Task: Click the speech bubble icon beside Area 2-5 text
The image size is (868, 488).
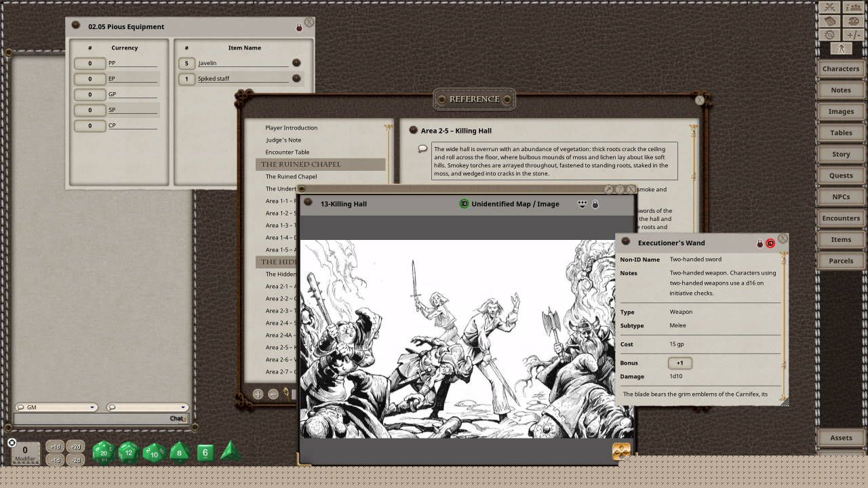Action: 422,148
